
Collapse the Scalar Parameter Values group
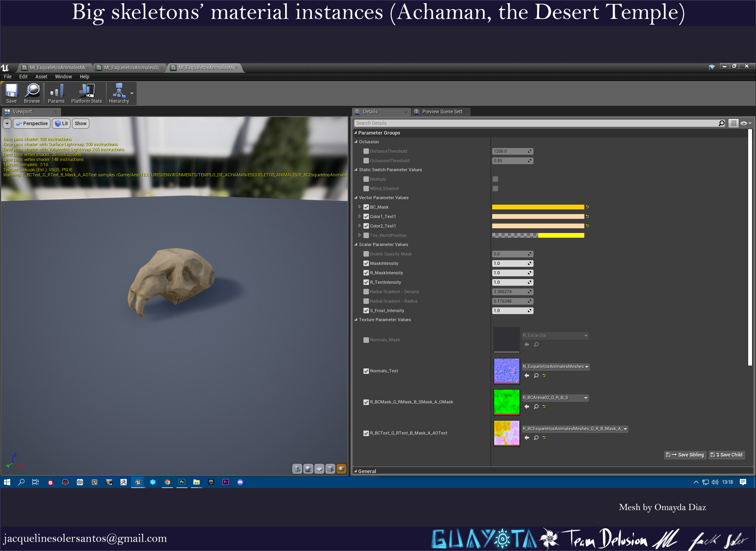[x=356, y=244]
